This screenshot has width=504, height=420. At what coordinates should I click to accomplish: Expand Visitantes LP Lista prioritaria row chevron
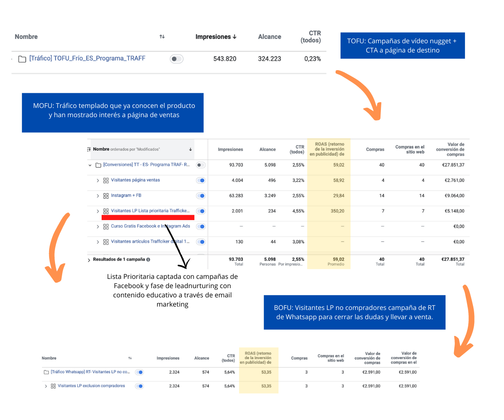click(x=98, y=211)
